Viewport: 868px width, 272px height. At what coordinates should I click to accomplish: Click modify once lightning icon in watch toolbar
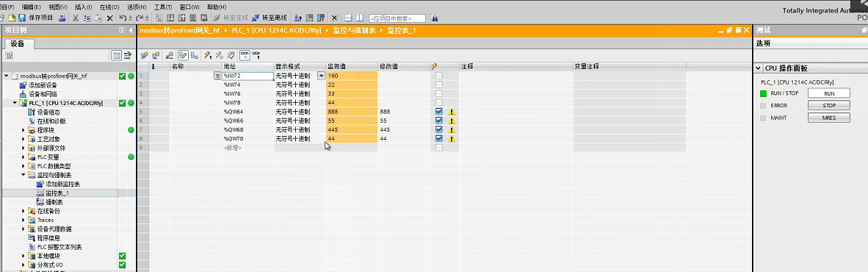point(208,55)
